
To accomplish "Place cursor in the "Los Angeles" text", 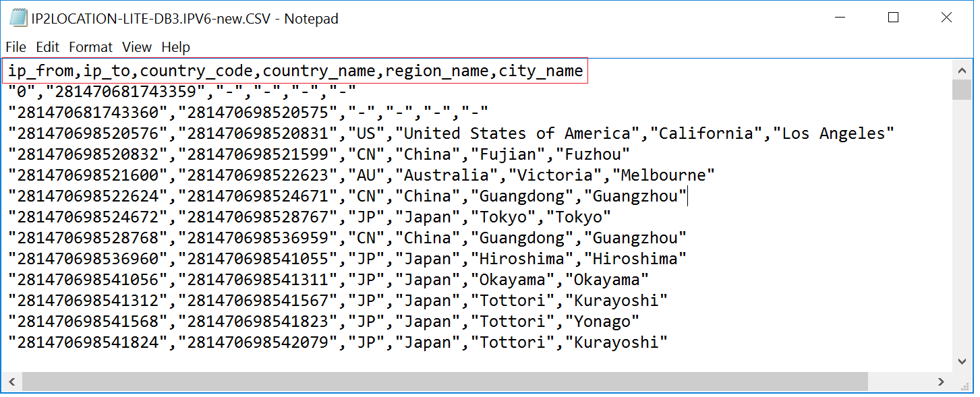I will pos(837,133).
